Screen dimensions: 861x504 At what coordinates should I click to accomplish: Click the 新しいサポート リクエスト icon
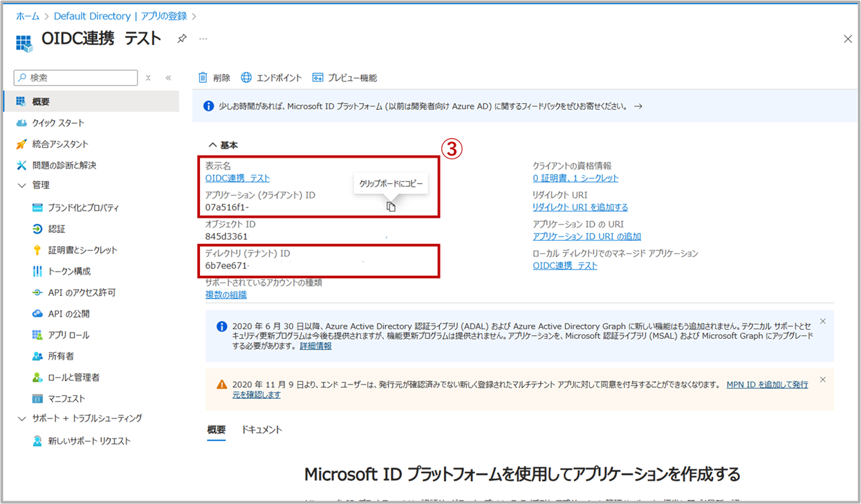coord(37,441)
